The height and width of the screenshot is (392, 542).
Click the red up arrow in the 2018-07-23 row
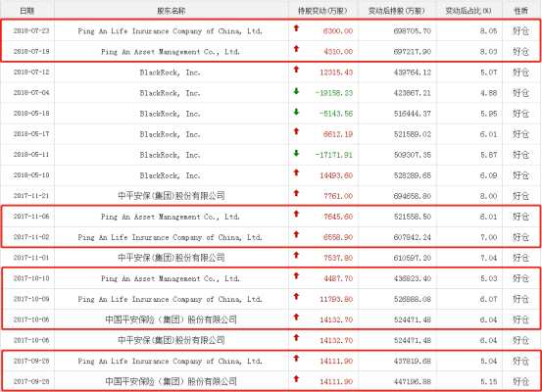click(296, 28)
